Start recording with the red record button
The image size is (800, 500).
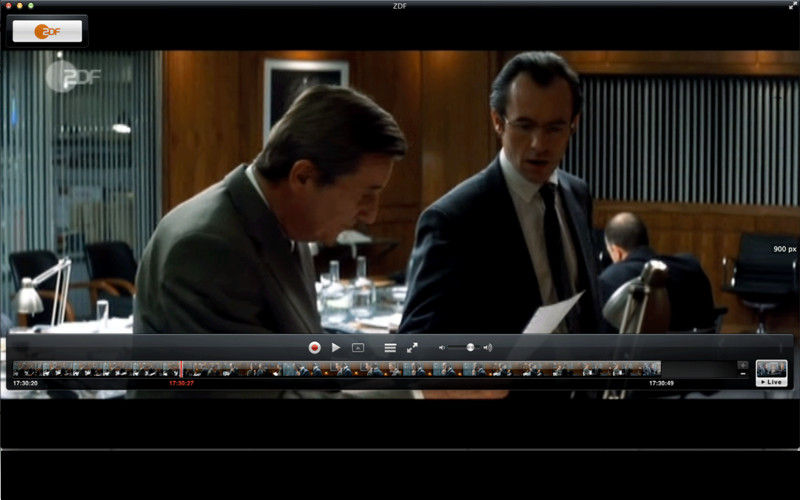pyautogui.click(x=314, y=347)
